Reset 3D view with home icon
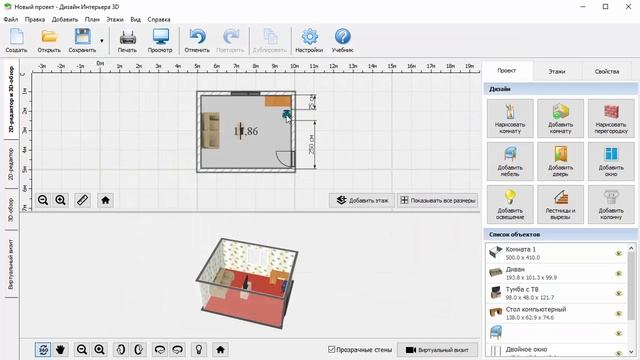 coord(220,349)
